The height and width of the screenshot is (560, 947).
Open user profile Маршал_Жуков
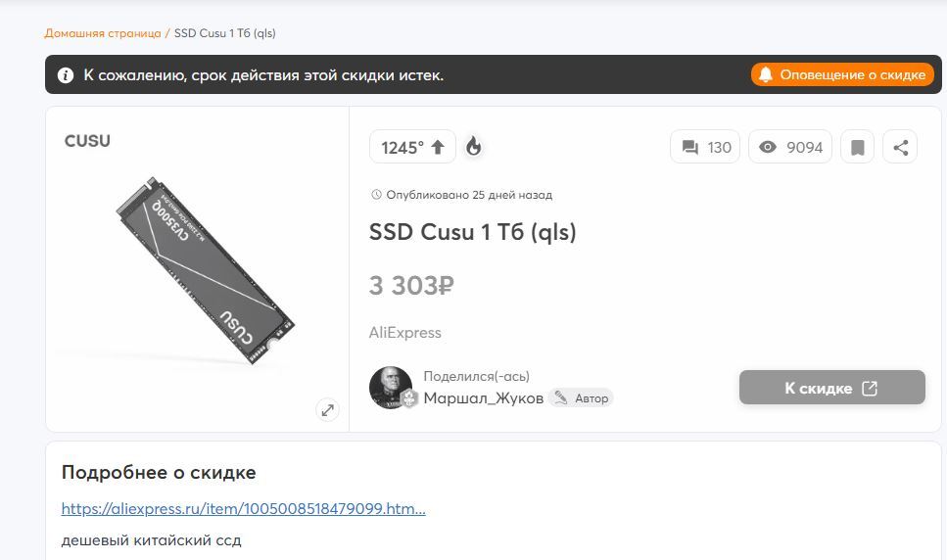click(483, 398)
